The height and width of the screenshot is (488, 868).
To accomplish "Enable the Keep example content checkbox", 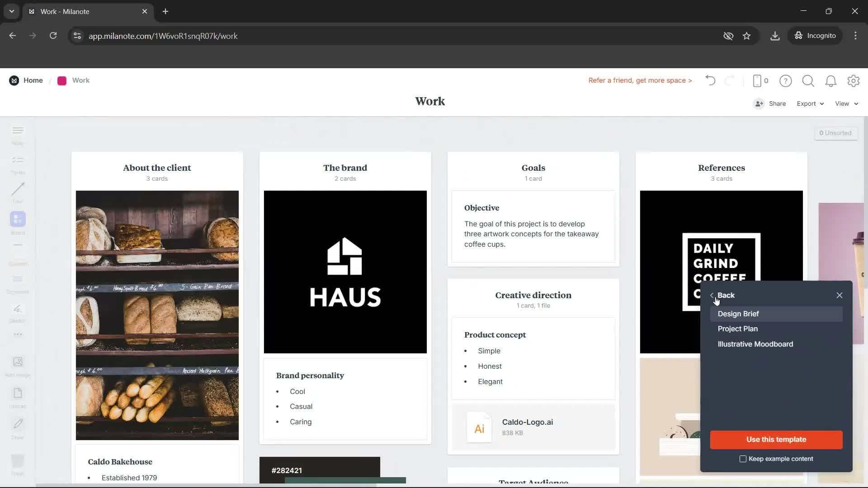I will 742,459.
